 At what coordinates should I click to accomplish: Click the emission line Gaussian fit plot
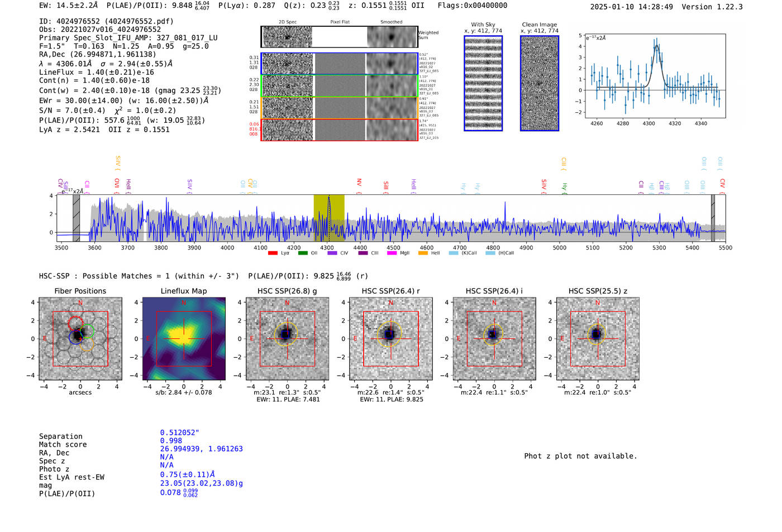pyautogui.click(x=655, y=75)
